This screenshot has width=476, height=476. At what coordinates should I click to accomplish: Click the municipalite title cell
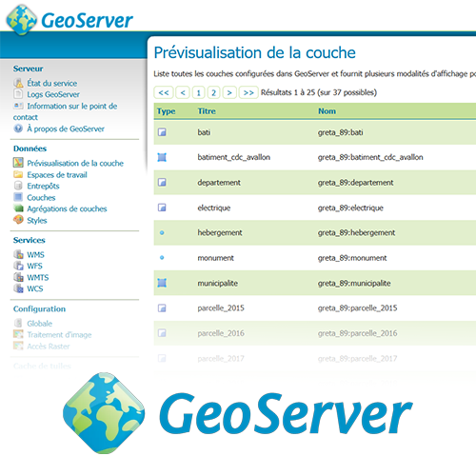218,283
